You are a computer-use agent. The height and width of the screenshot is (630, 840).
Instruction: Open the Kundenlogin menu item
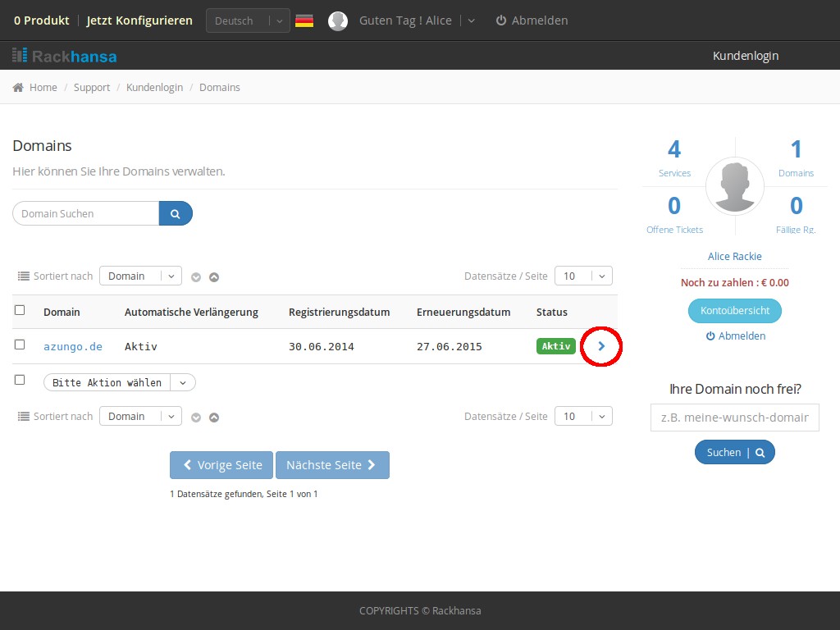click(x=745, y=56)
